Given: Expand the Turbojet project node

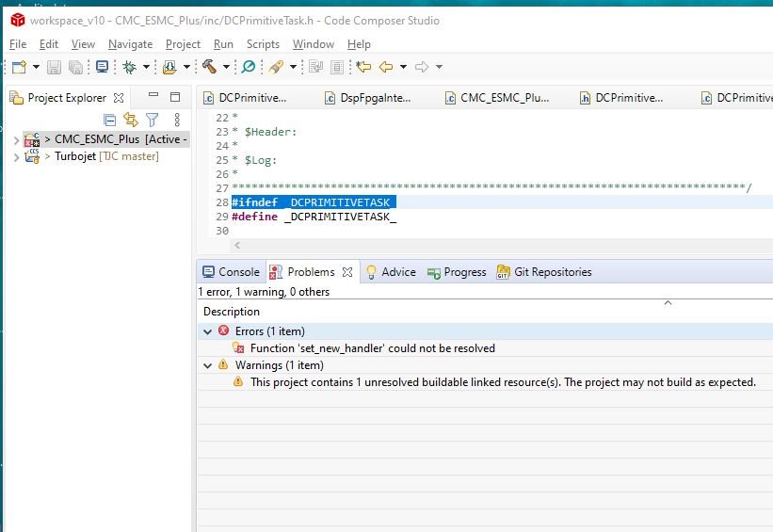Looking at the screenshot, I should pos(16,157).
